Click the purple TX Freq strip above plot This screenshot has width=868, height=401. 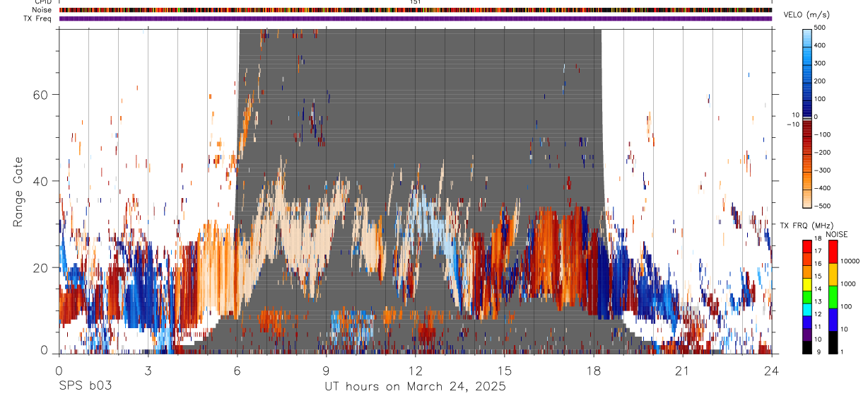(x=416, y=18)
